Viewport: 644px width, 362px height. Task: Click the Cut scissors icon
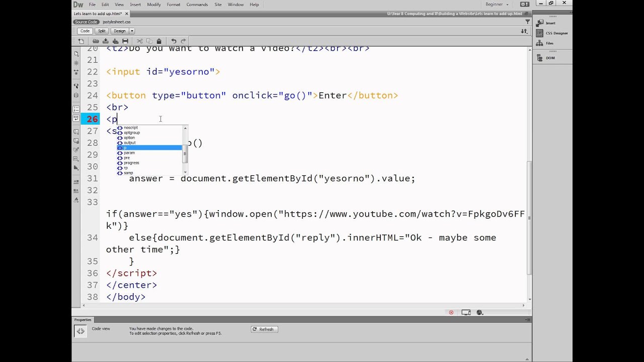pos(139,41)
